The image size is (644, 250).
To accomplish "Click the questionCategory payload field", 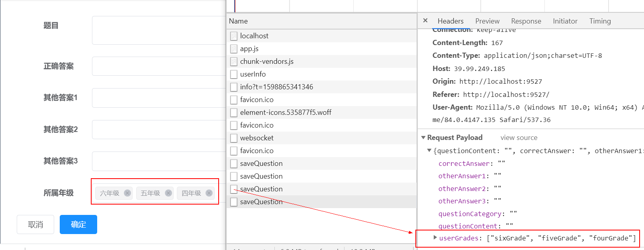I will [x=478, y=214].
